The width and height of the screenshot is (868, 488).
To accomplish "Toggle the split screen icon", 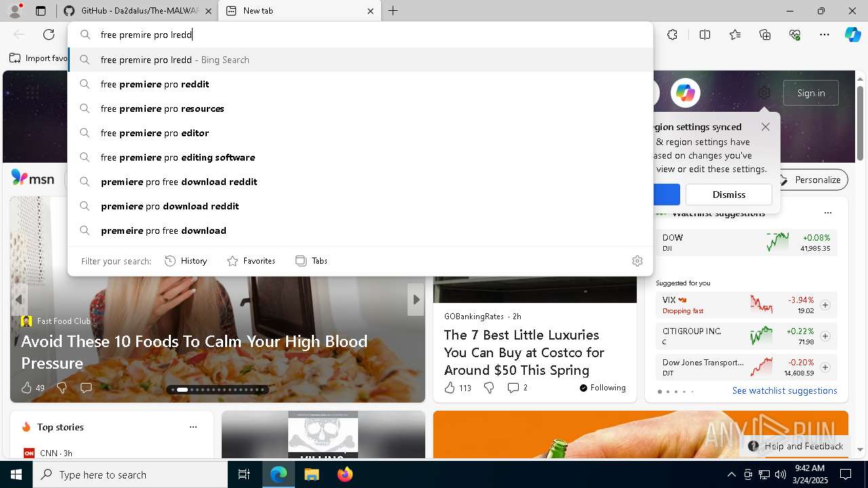I will pyautogui.click(x=705, y=35).
